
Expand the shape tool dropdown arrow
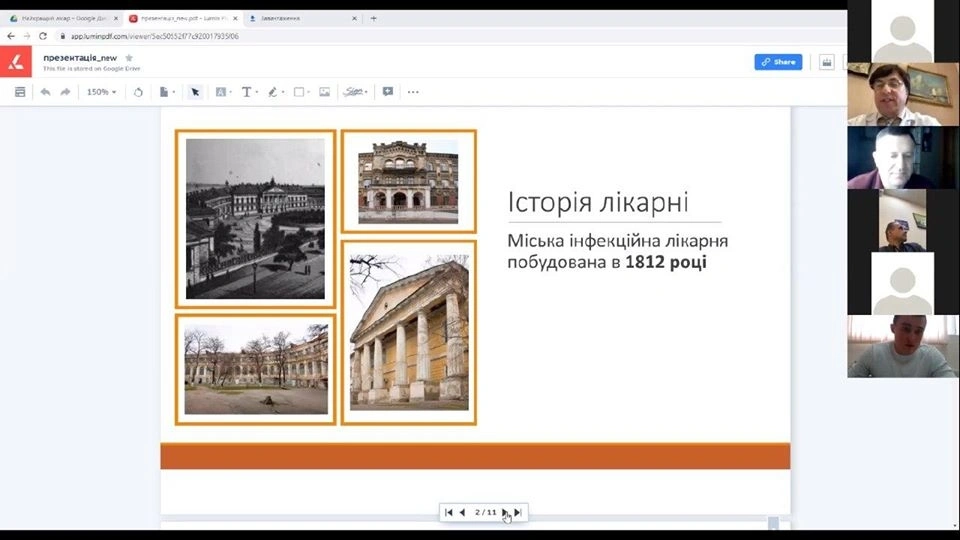tap(309, 92)
